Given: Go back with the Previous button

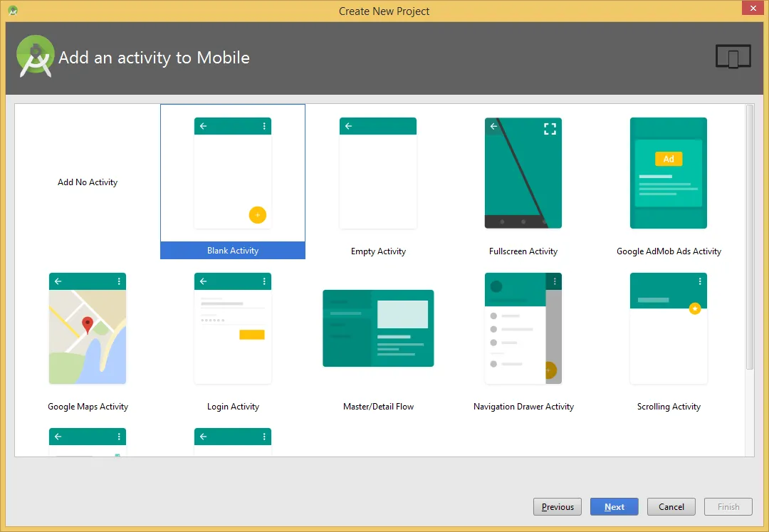Looking at the screenshot, I should tap(557, 507).
